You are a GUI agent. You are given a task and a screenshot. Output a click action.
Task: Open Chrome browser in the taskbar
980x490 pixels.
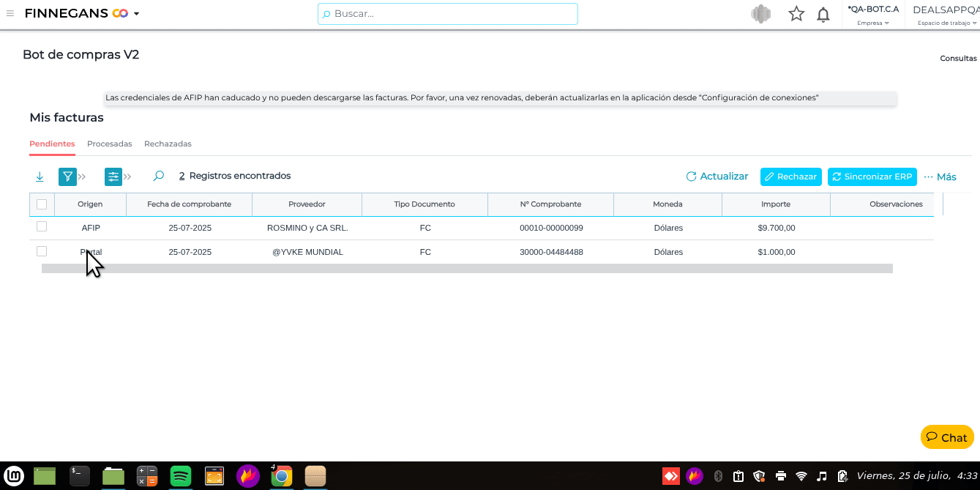click(282, 476)
